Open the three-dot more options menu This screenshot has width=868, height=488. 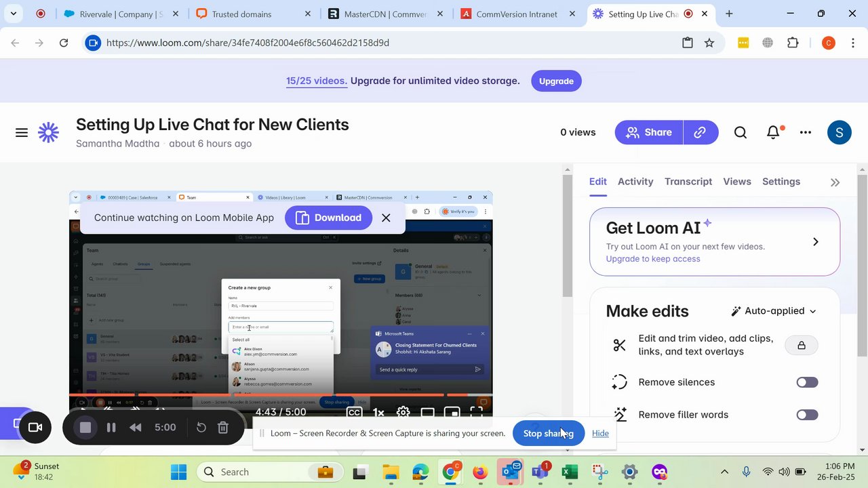pyautogui.click(x=806, y=133)
